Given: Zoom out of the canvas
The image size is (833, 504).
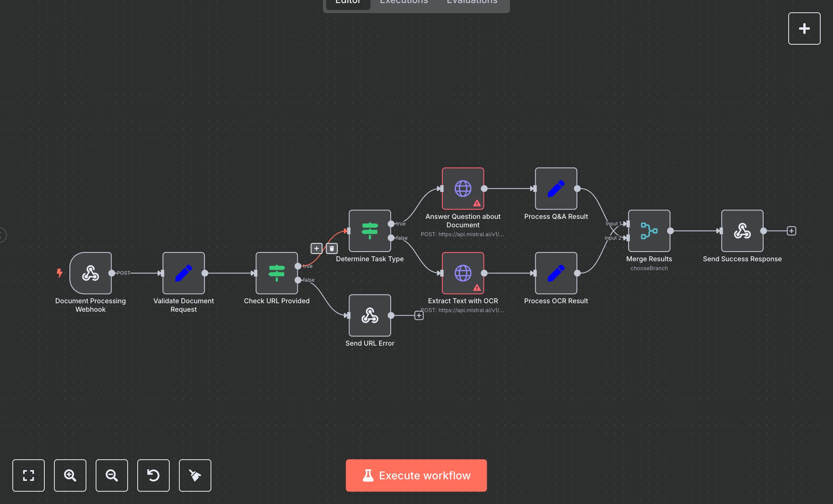Looking at the screenshot, I should (x=111, y=475).
